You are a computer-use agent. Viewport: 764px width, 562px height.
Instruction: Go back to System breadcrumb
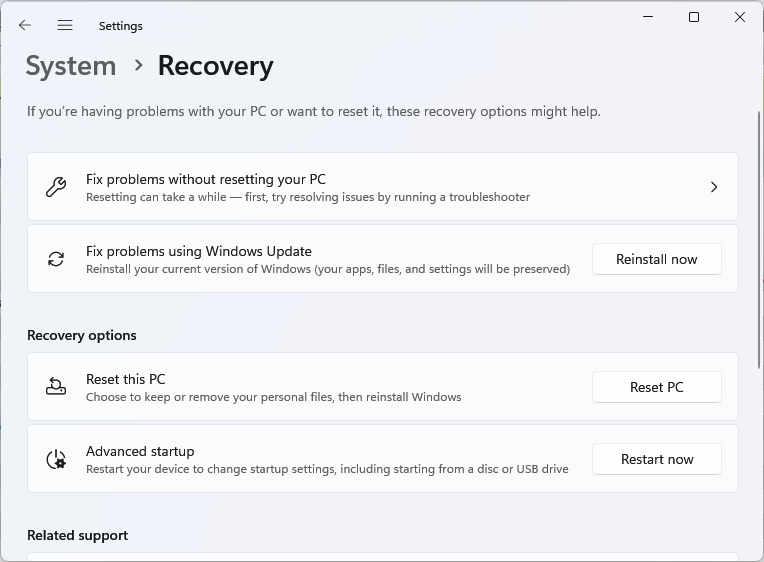coord(71,66)
